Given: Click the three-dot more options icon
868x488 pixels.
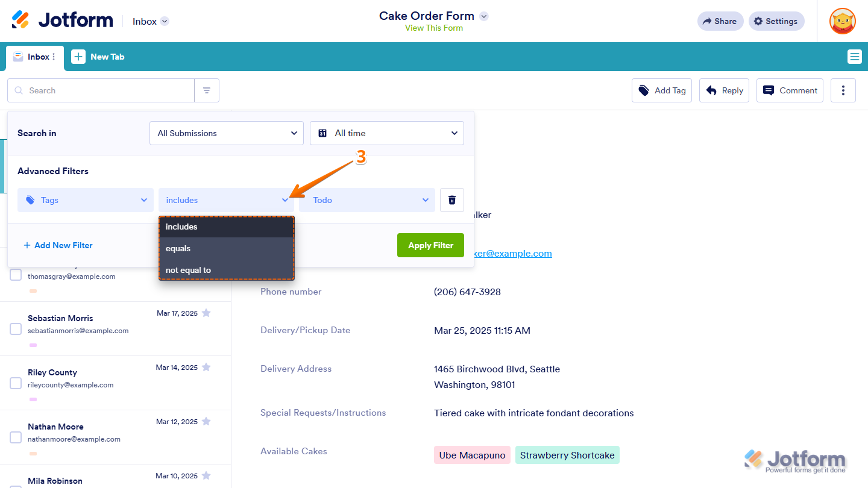Looking at the screenshot, I should tap(843, 90).
